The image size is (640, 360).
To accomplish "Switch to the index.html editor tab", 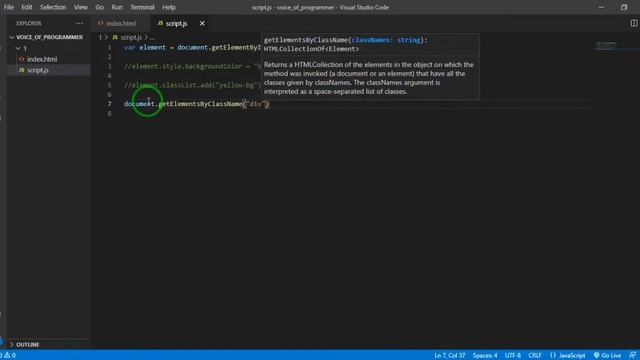I will 121,24.
